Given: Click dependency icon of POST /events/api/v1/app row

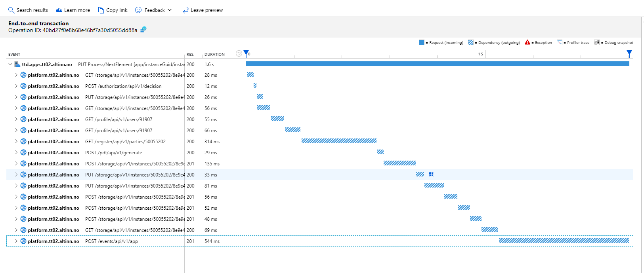Looking at the screenshot, I should pos(23,241).
